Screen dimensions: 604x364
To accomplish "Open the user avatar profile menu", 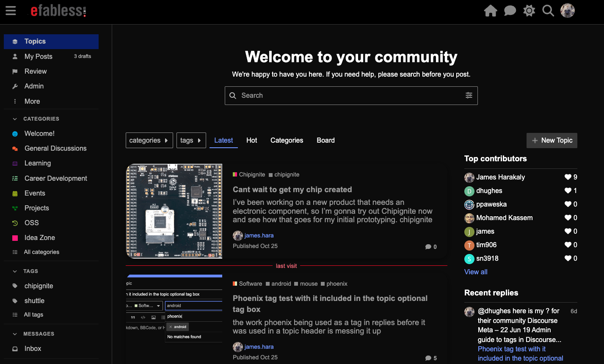I will [x=568, y=11].
